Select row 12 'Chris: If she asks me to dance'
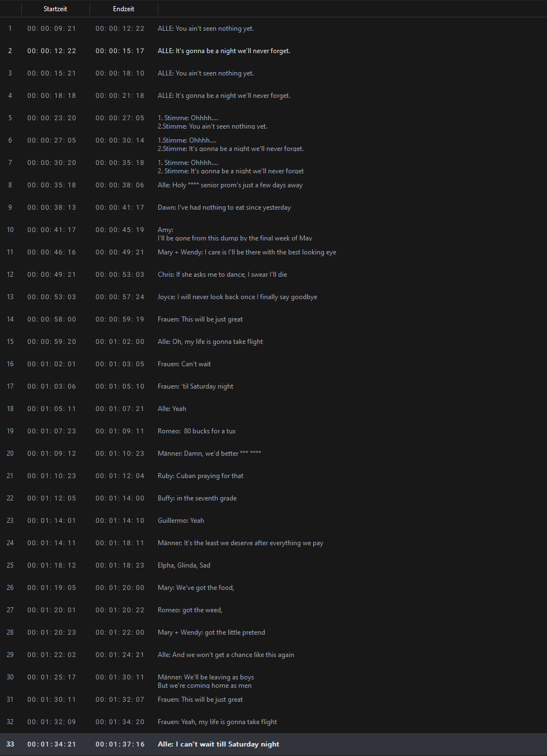Screen dimensions: 547x756 tap(273, 275)
